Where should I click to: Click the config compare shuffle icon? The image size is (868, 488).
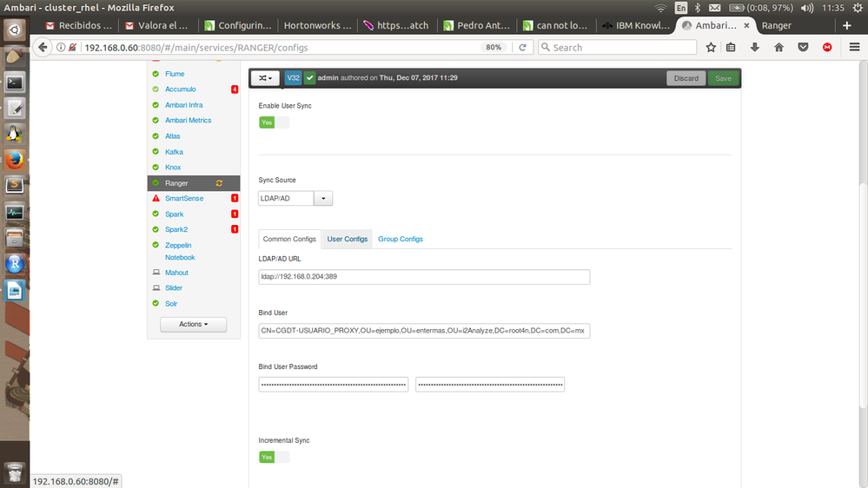pyautogui.click(x=265, y=78)
